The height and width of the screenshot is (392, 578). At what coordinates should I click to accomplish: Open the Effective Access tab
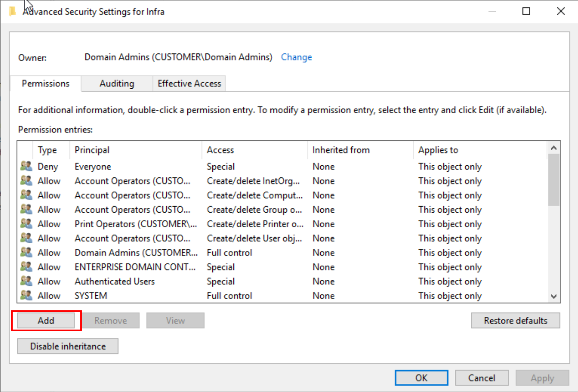[x=189, y=84]
